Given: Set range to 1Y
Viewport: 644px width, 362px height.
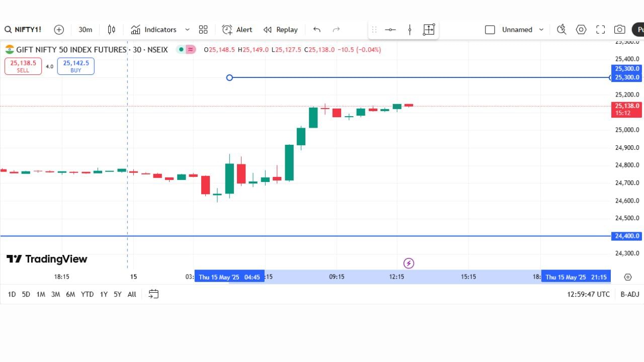Looking at the screenshot, I should [104, 294].
